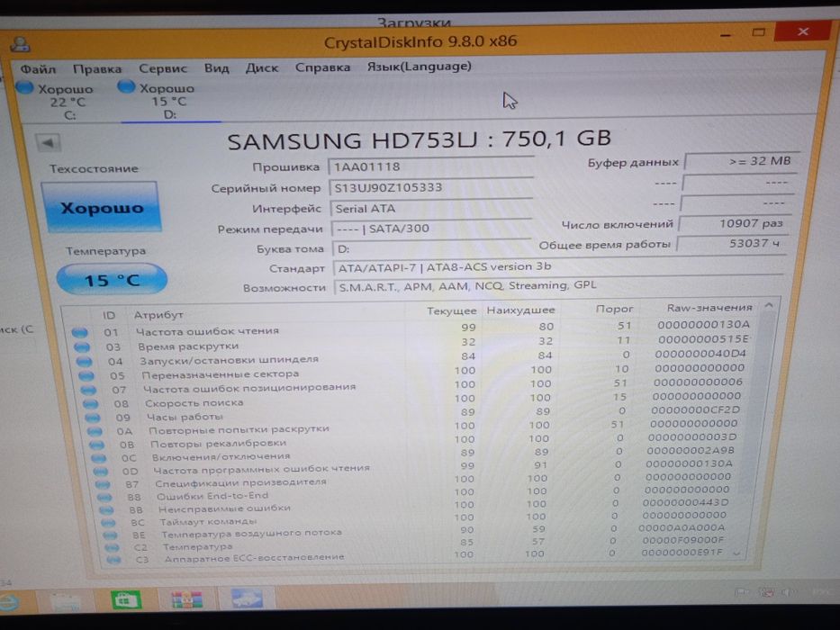Click the status icon for attribute 0B

pyautogui.click(x=97, y=445)
